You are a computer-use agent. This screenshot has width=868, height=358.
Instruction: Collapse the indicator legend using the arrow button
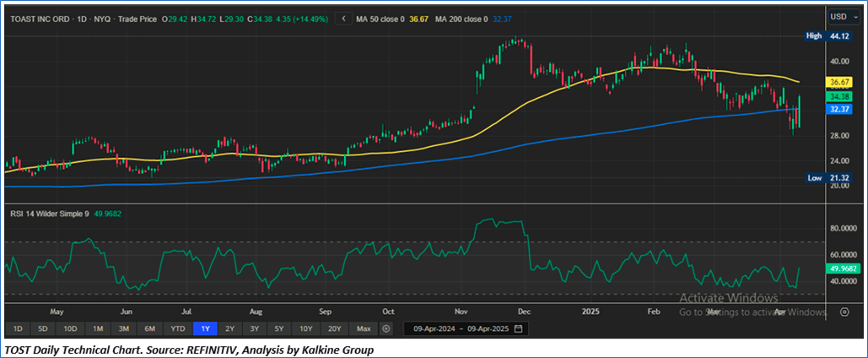[x=344, y=19]
